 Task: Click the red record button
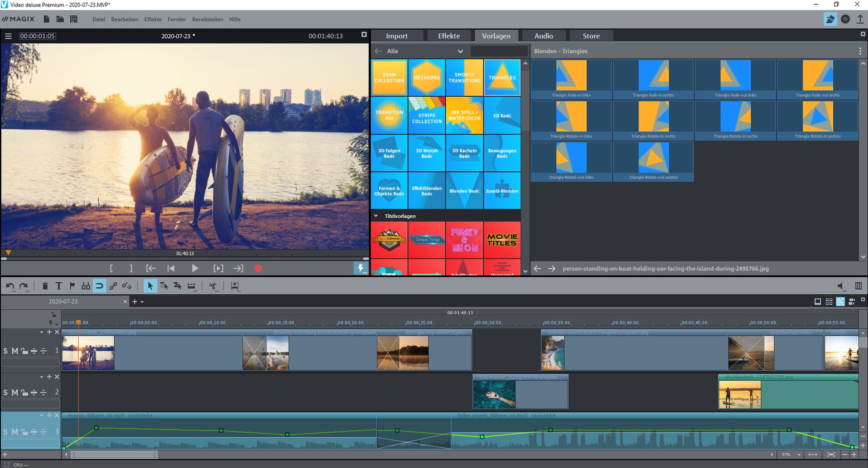(258, 268)
